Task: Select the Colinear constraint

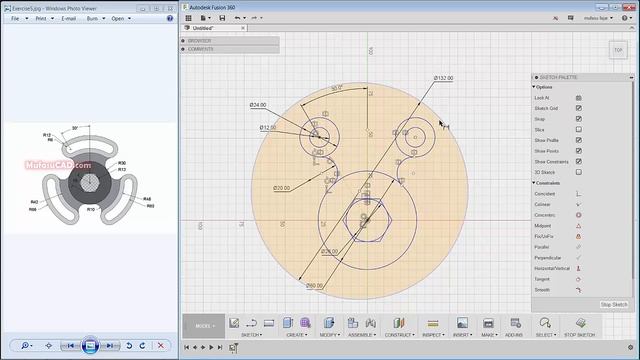Action: [578, 204]
